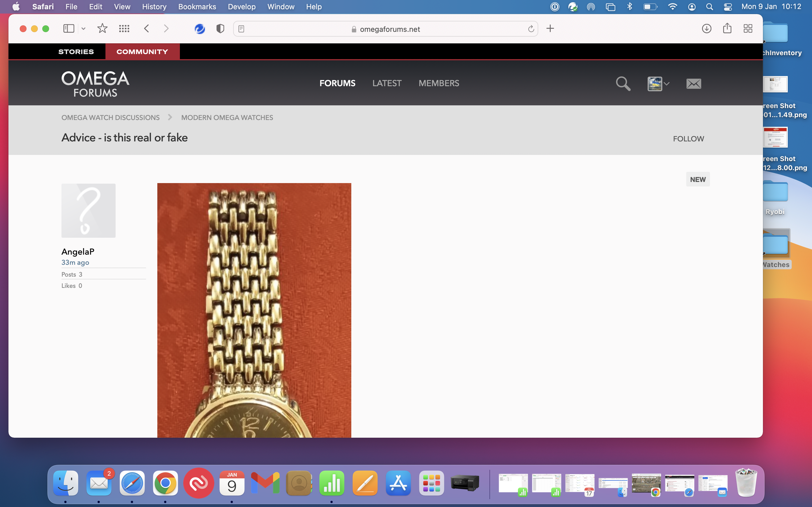Open the Reader view icon in address bar
812x507 pixels.
(x=241, y=29)
